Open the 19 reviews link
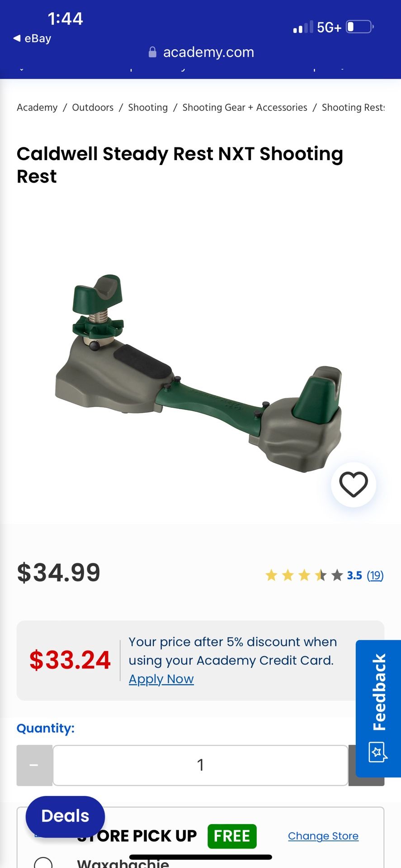401x868 pixels. (375, 576)
